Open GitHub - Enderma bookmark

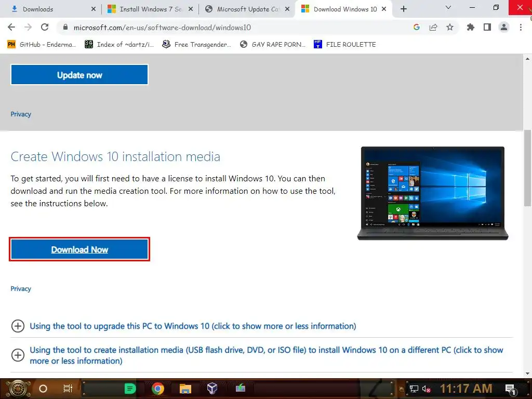42,45
